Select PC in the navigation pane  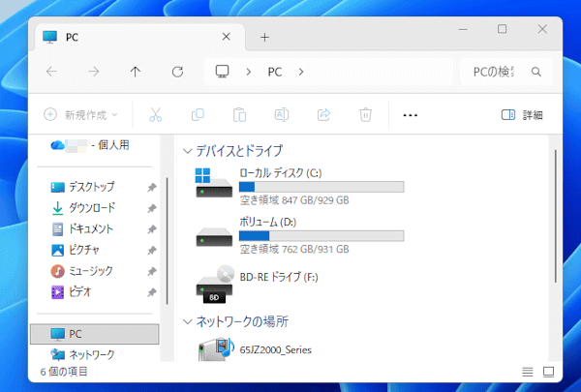pyautogui.click(x=95, y=334)
